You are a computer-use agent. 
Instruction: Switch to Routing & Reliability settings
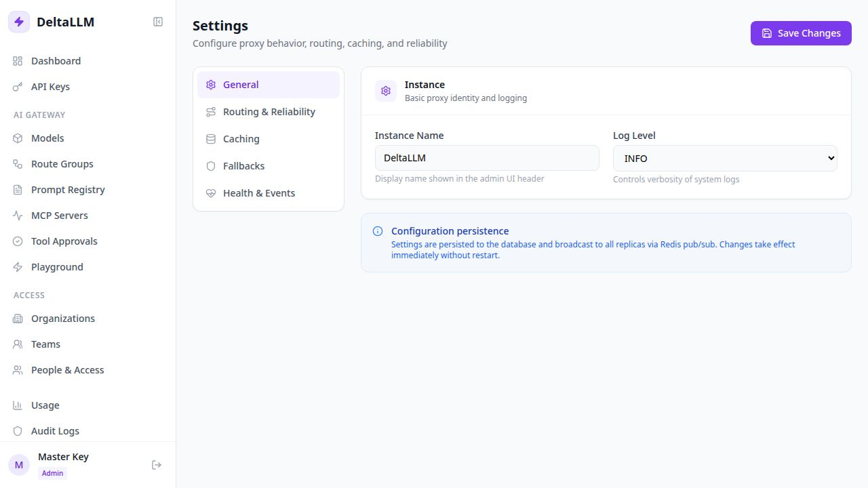coord(269,112)
